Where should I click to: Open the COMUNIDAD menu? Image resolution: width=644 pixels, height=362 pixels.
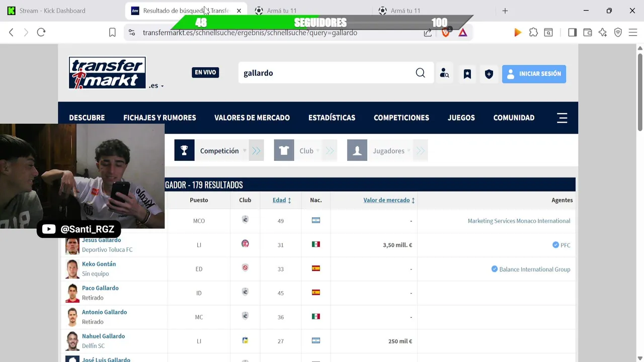(x=514, y=118)
